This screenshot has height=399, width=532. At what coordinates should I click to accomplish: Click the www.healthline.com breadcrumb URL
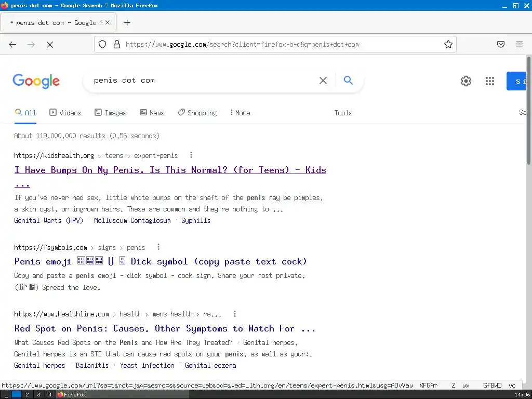[118, 314]
